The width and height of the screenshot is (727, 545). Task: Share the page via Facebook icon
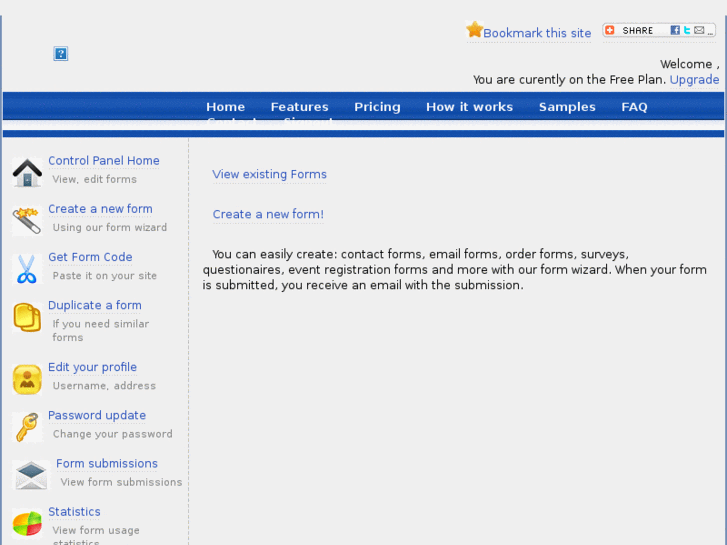pos(675,30)
